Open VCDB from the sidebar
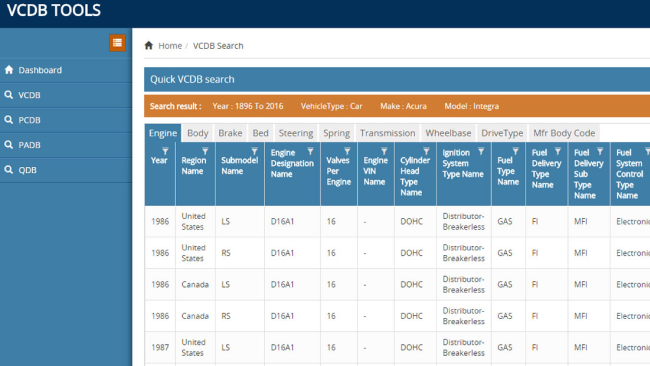The width and height of the screenshot is (650, 366). click(x=66, y=95)
